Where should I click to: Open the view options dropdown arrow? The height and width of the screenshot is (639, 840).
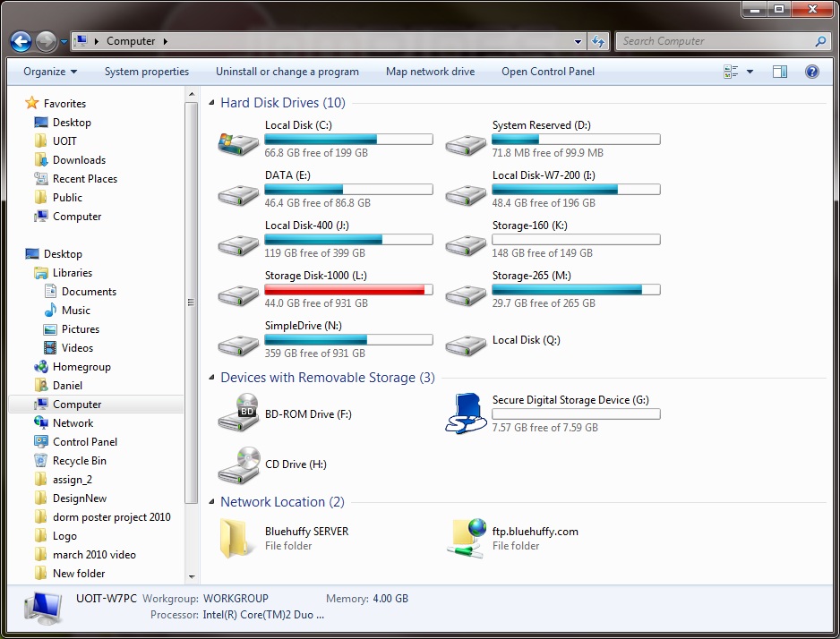[x=750, y=72]
